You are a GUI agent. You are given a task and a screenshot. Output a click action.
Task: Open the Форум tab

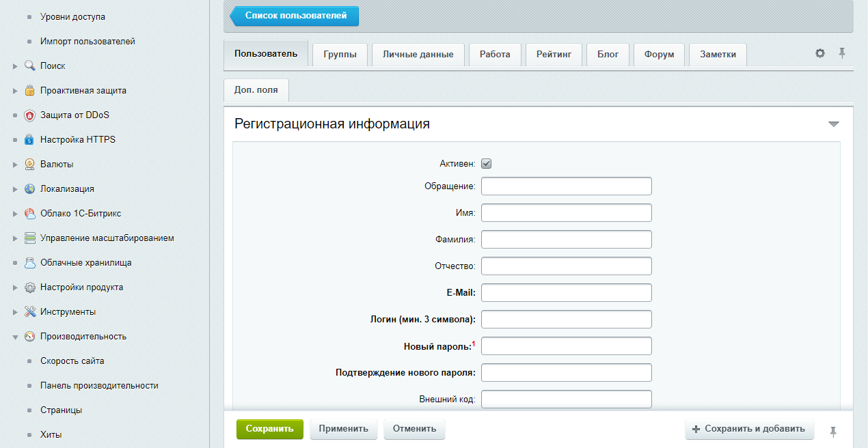click(659, 55)
